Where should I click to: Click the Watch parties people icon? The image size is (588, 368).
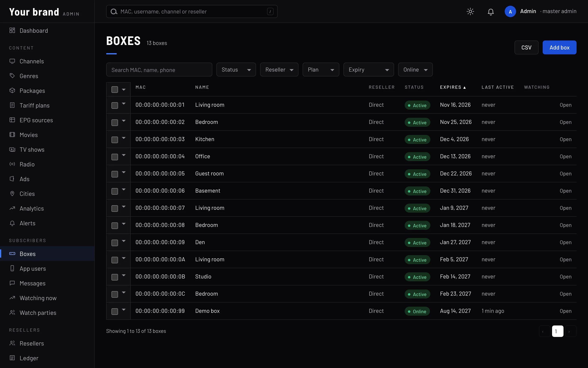pos(12,313)
